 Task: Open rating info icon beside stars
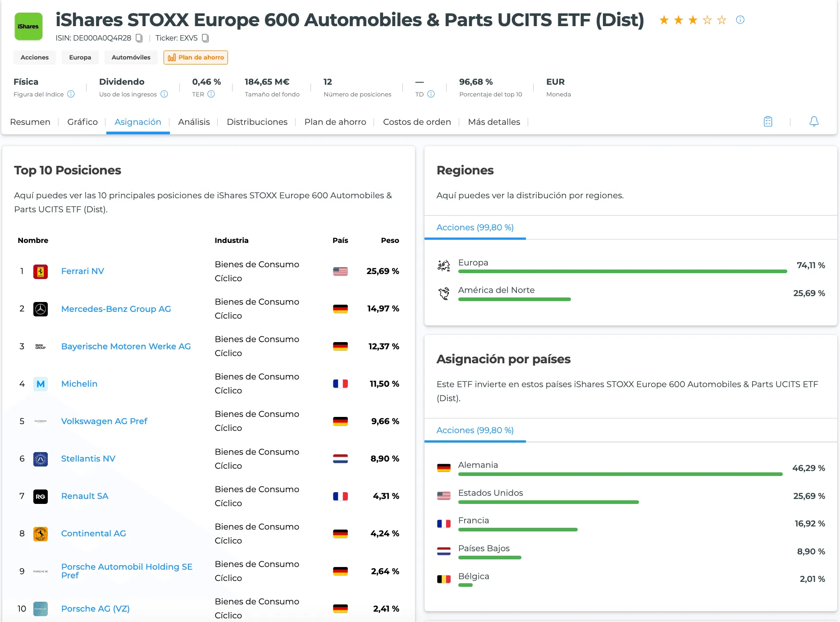740,20
